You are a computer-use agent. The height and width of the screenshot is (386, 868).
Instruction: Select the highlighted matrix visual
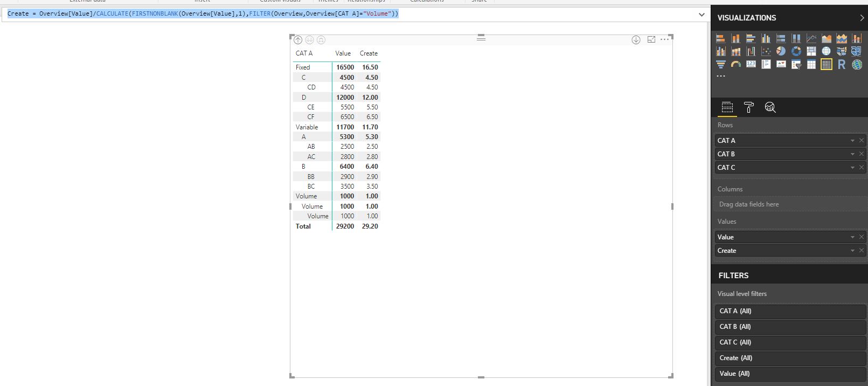tap(827, 64)
